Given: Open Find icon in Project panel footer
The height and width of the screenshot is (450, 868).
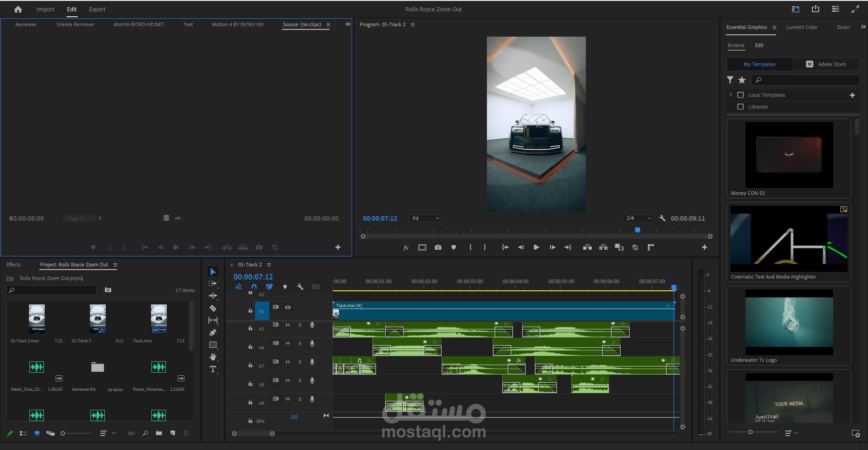Looking at the screenshot, I should pos(145,433).
